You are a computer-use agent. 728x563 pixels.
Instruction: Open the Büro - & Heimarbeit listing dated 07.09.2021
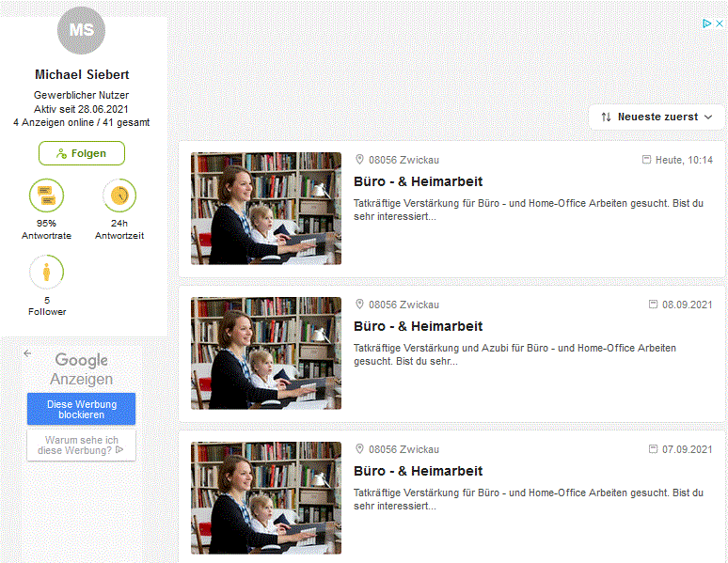(418, 471)
